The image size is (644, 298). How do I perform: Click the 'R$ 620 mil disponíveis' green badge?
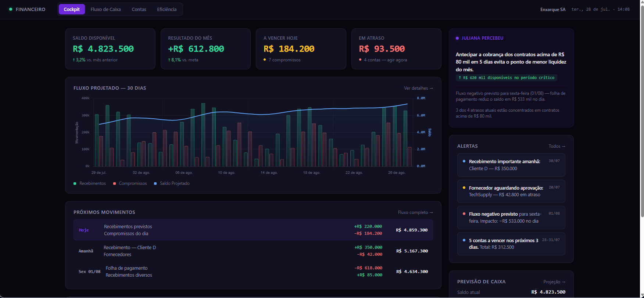coord(507,78)
